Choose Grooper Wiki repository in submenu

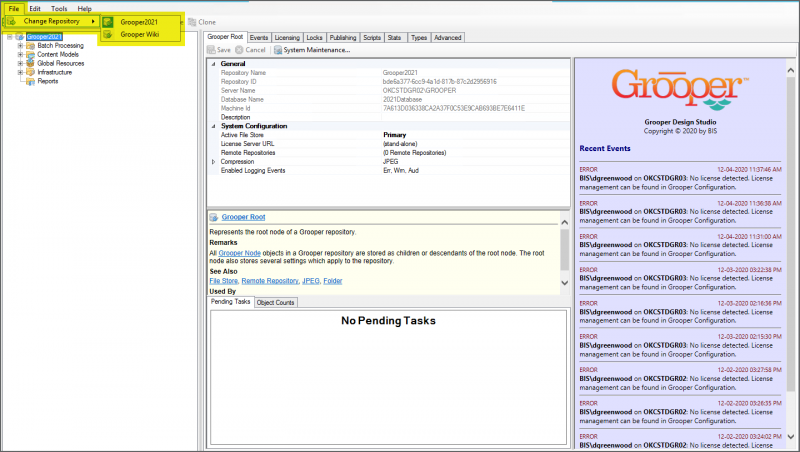point(140,35)
